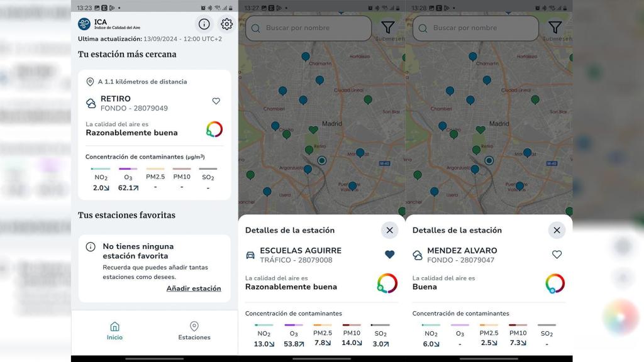Image resolution: width=644 pixels, height=362 pixels.
Task: Close the Escuelas Aguirre details panel
Action: click(389, 230)
